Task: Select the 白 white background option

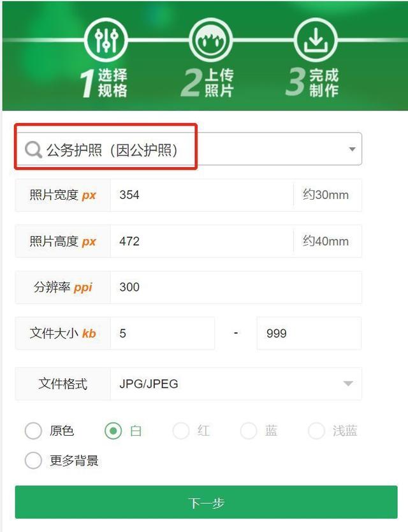Action: (x=113, y=431)
